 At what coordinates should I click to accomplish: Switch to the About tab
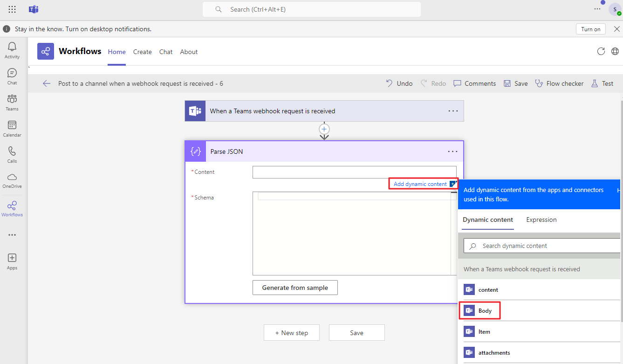click(189, 52)
